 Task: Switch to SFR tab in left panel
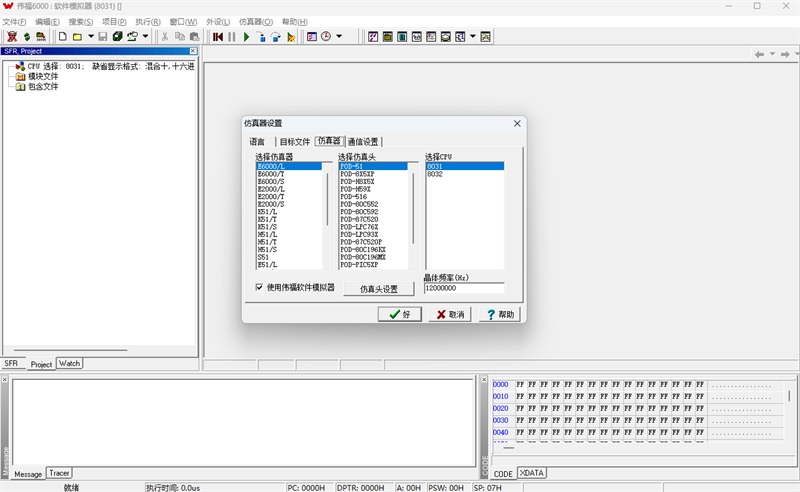tap(11, 363)
